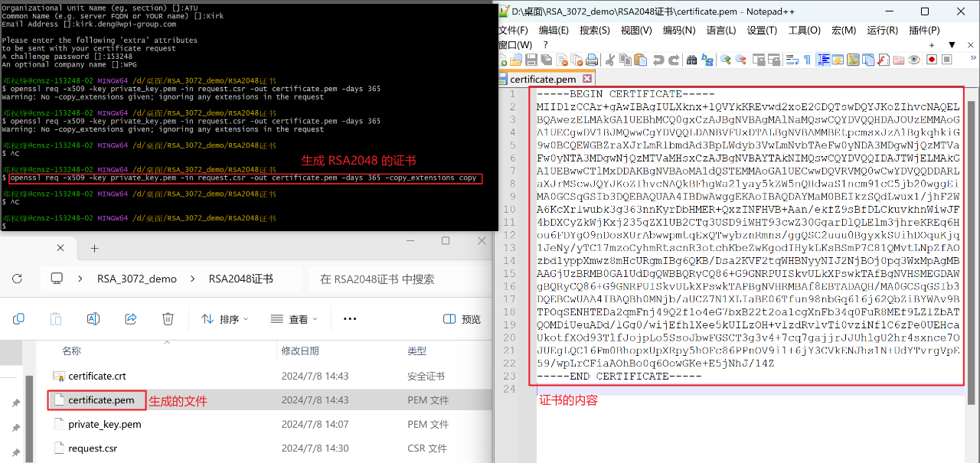
Task: Open the 排序 sort dropdown in Explorer
Action: pos(224,318)
